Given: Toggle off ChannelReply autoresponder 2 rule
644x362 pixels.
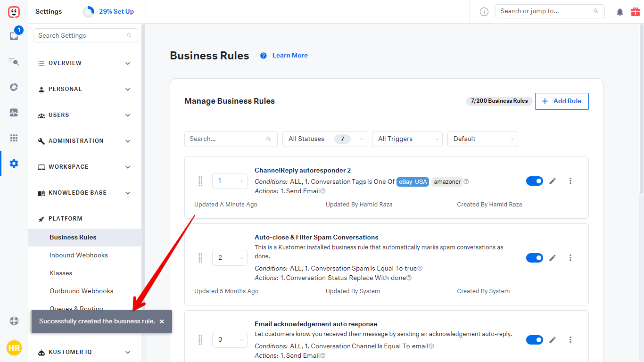Looking at the screenshot, I should click(535, 181).
